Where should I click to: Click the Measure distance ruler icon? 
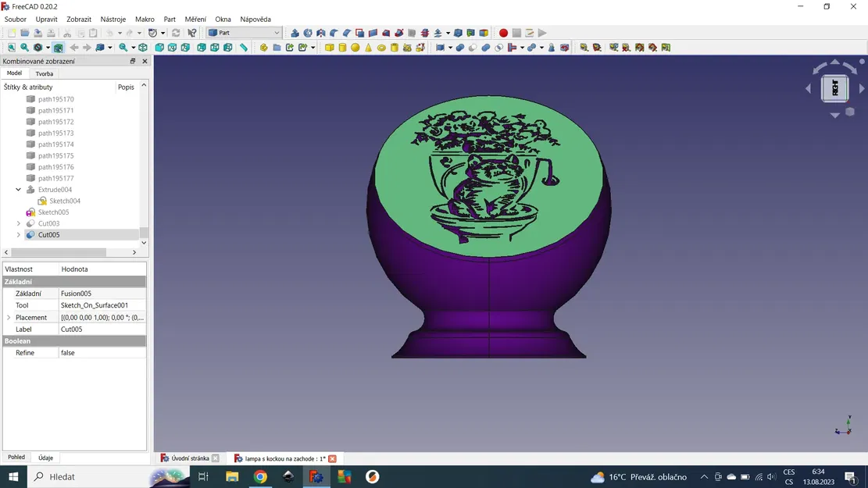click(244, 48)
